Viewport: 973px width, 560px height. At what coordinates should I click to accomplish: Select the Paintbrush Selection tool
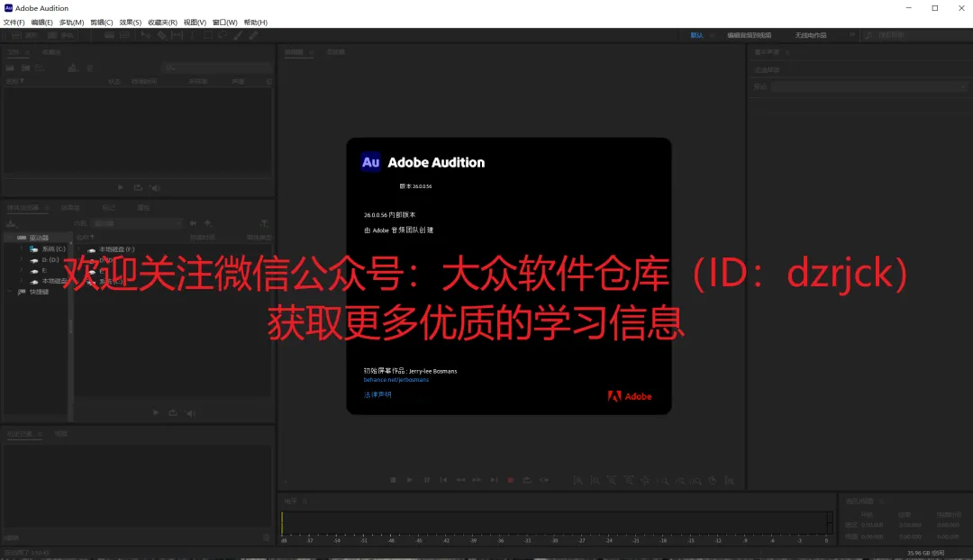(x=238, y=35)
